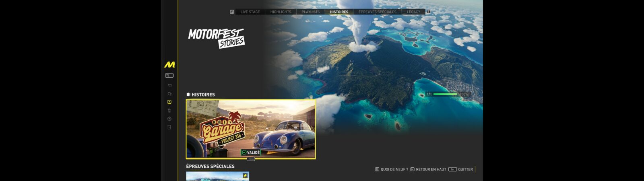Click the Quitter button
The width and height of the screenshot is (644, 181).
pos(461,169)
